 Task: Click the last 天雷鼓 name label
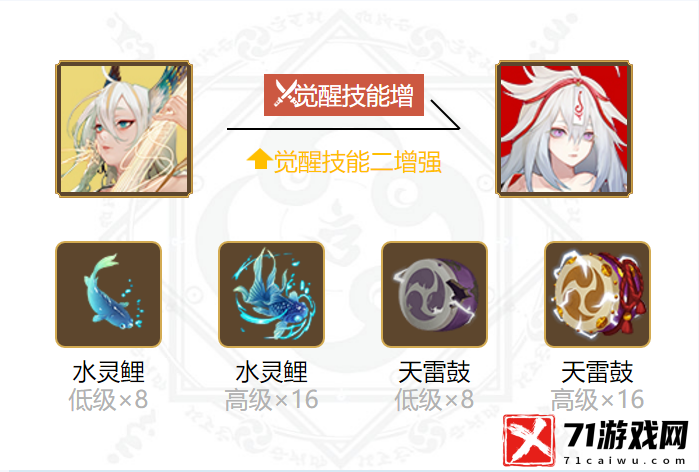(597, 372)
